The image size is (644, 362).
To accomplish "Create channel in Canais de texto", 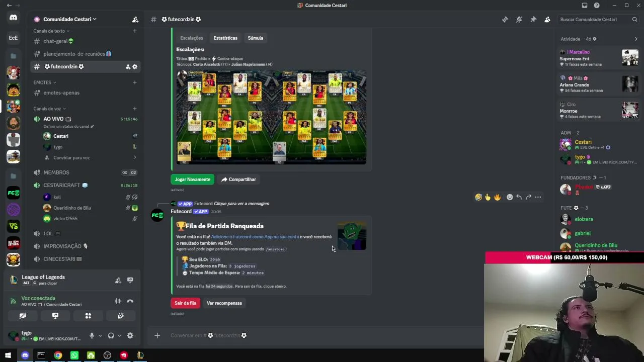I will [135, 31].
